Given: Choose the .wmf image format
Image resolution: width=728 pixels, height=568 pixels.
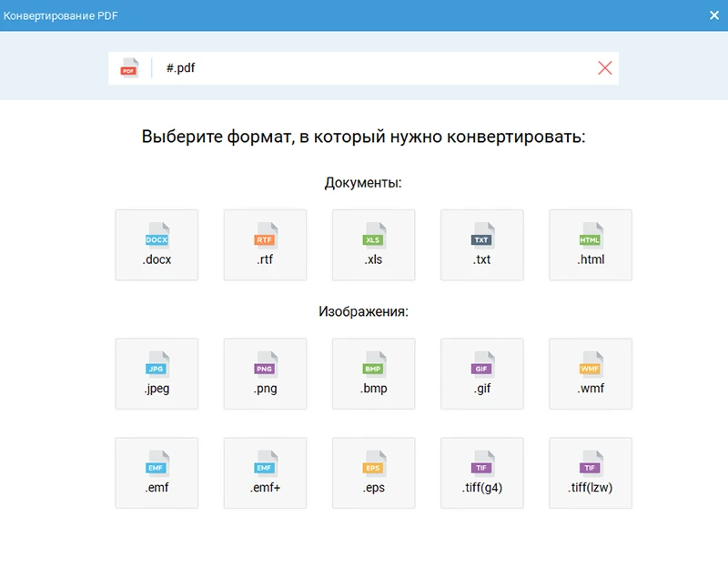Looking at the screenshot, I should point(591,374).
